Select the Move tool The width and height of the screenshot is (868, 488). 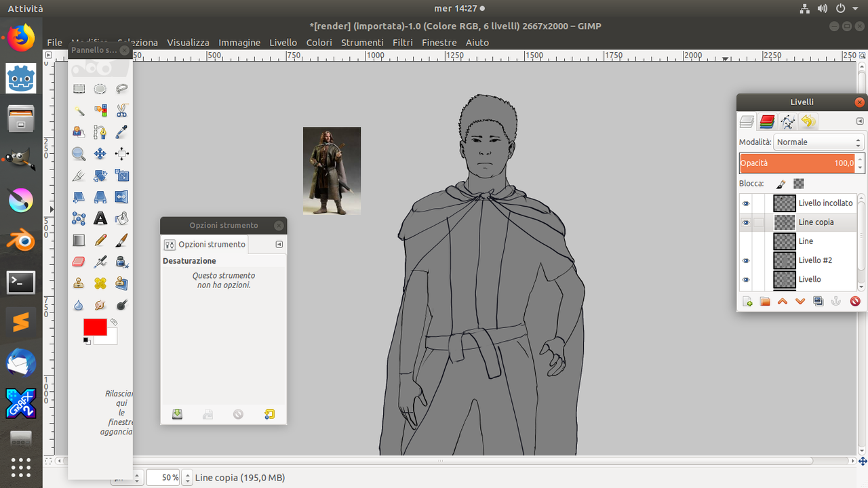pyautogui.click(x=100, y=154)
